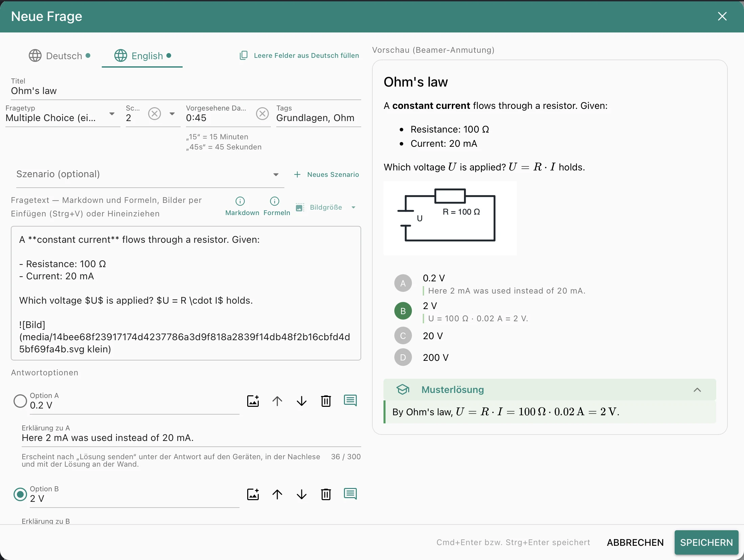
Task: Choose answer D in the preview
Action: coord(403,357)
